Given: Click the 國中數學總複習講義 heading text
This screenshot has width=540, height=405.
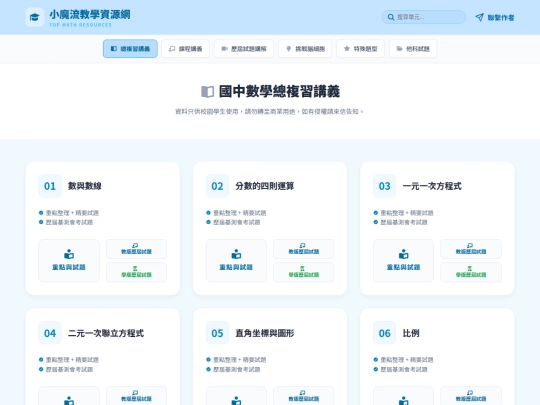Looking at the screenshot, I should click(279, 92).
